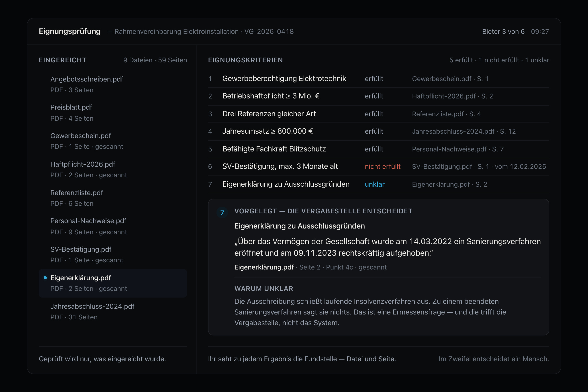Open Referenzliste.pdf in the left file list
The width and height of the screenshot is (588, 392).
coord(113,198)
